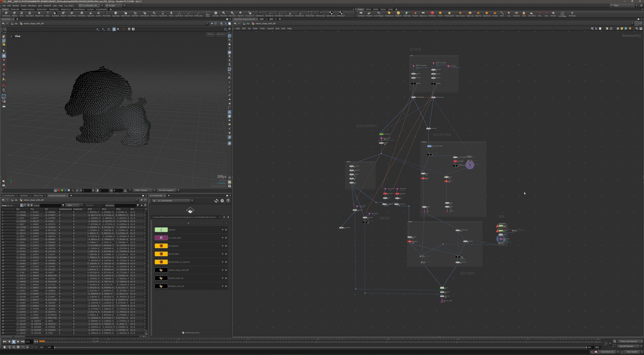Viewport: 644px width, 355px height.
Task: Select the Quick Pivot modeler tool
Action: [179, 14]
